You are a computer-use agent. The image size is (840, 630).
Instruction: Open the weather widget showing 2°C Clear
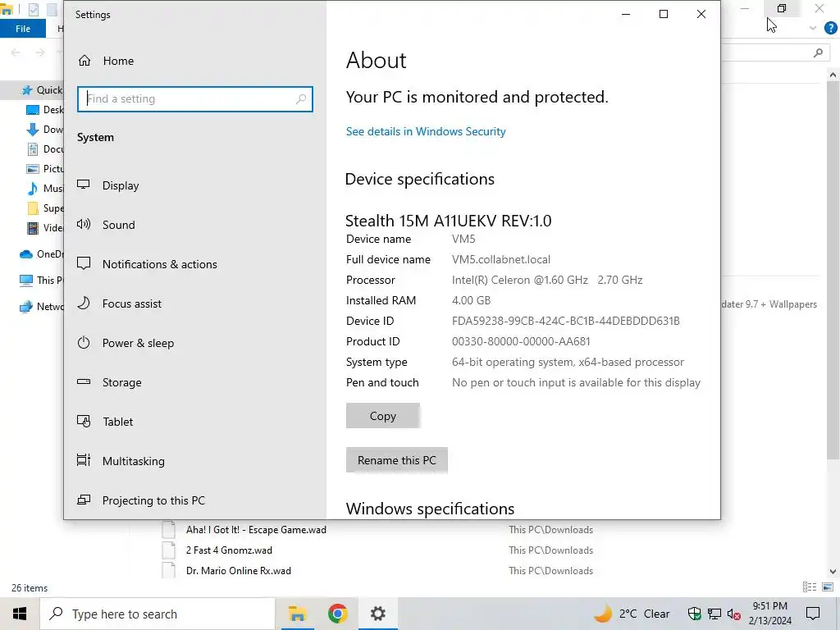(x=632, y=614)
